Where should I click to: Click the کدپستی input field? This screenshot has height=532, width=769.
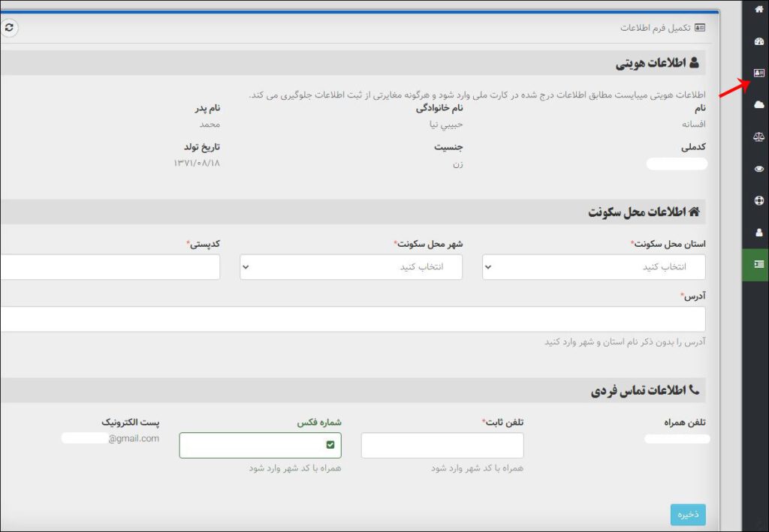[110, 267]
